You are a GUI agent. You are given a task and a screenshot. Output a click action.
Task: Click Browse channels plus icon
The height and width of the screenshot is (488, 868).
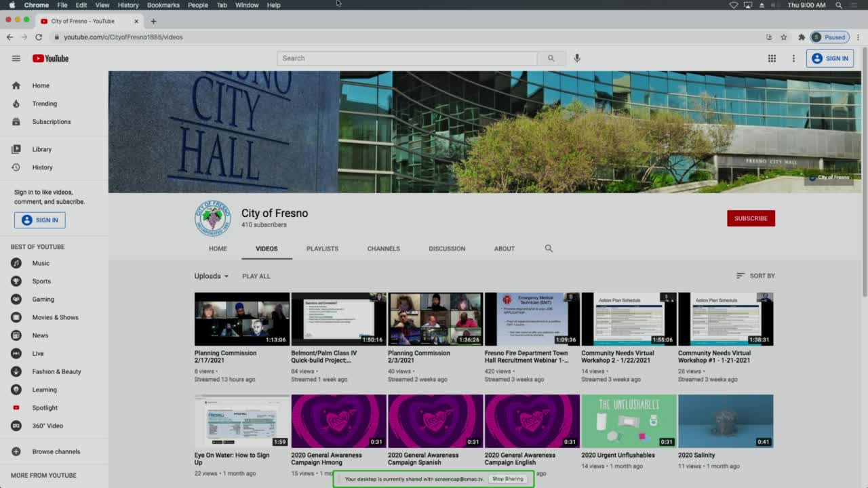[16, 451]
